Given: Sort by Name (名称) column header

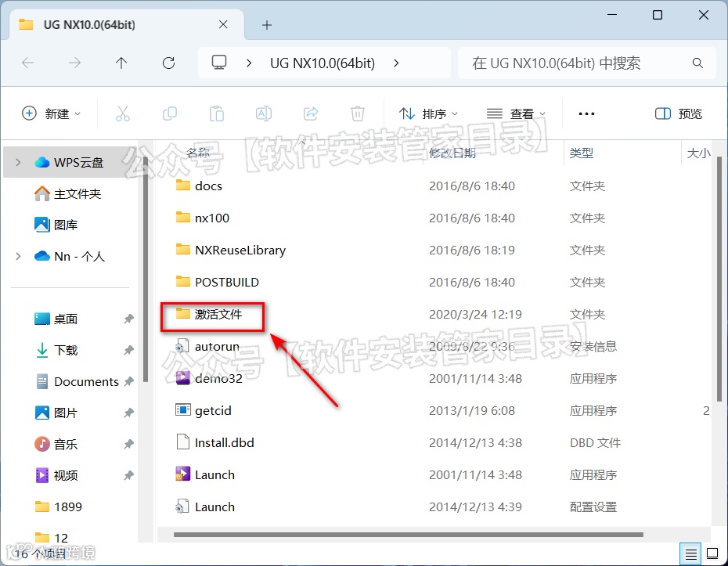Looking at the screenshot, I should point(198,153).
